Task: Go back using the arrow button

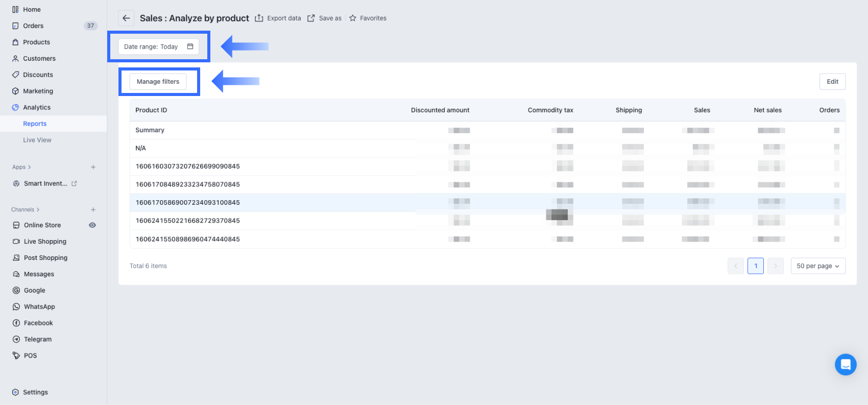Action: 126,18
